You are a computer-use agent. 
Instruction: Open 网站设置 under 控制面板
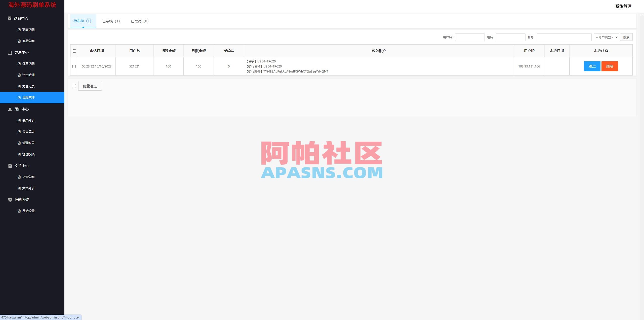(28, 211)
